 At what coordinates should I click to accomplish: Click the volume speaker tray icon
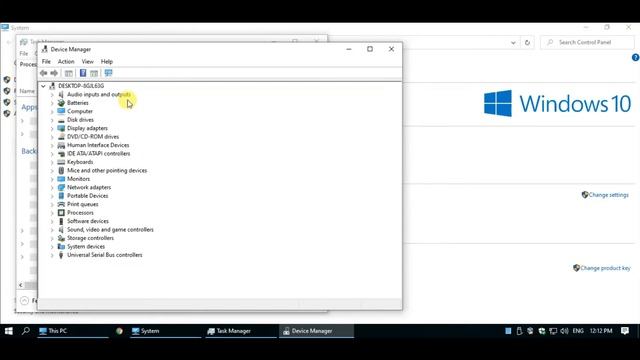[564, 331]
